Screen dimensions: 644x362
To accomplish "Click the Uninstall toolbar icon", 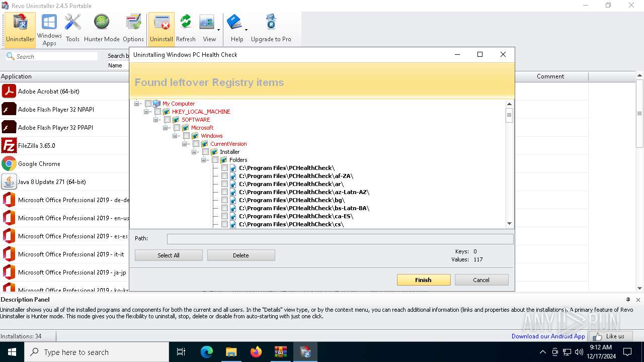I will 162,30.
